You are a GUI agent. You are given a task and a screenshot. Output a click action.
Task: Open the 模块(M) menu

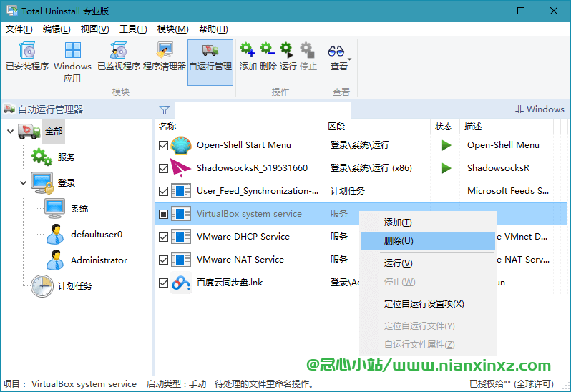click(172, 29)
